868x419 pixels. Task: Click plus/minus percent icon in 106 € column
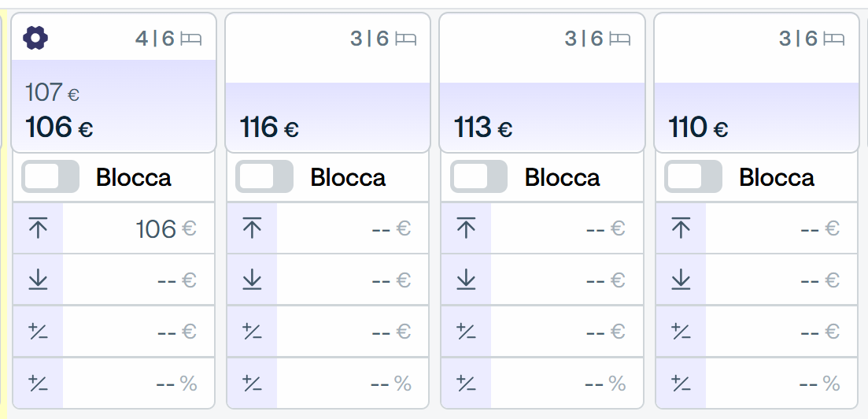pos(38,383)
